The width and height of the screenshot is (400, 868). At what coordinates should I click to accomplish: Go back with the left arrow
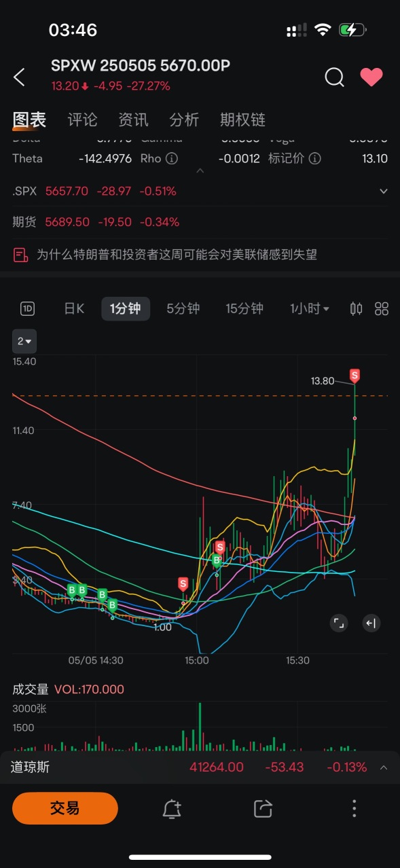click(19, 77)
